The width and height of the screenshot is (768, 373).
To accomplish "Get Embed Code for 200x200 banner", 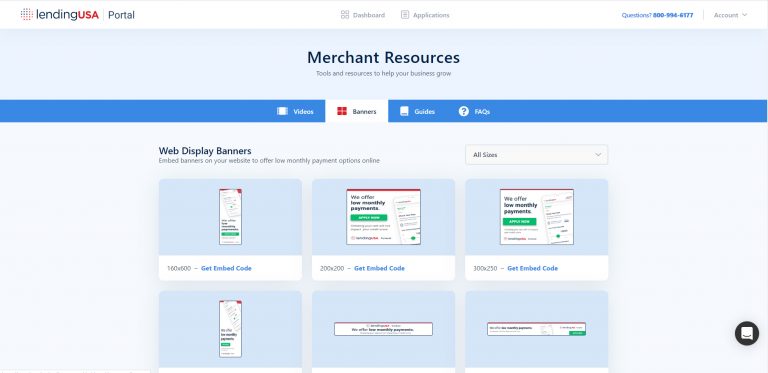I will click(x=380, y=268).
